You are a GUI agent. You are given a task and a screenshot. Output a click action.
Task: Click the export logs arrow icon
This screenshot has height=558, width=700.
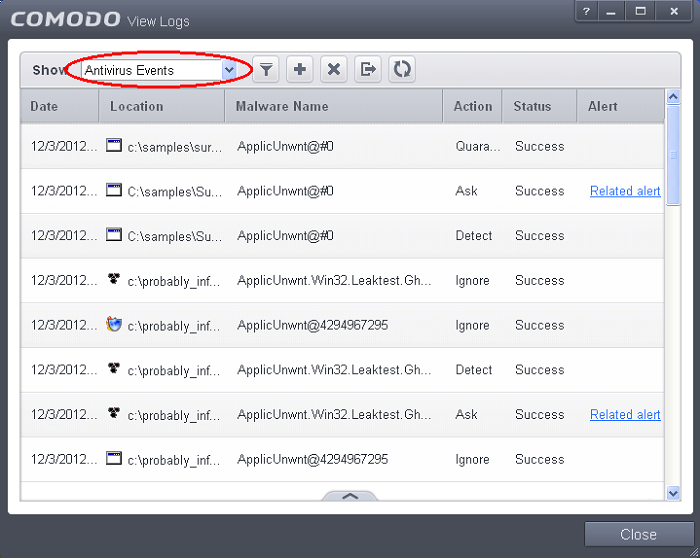click(x=368, y=70)
